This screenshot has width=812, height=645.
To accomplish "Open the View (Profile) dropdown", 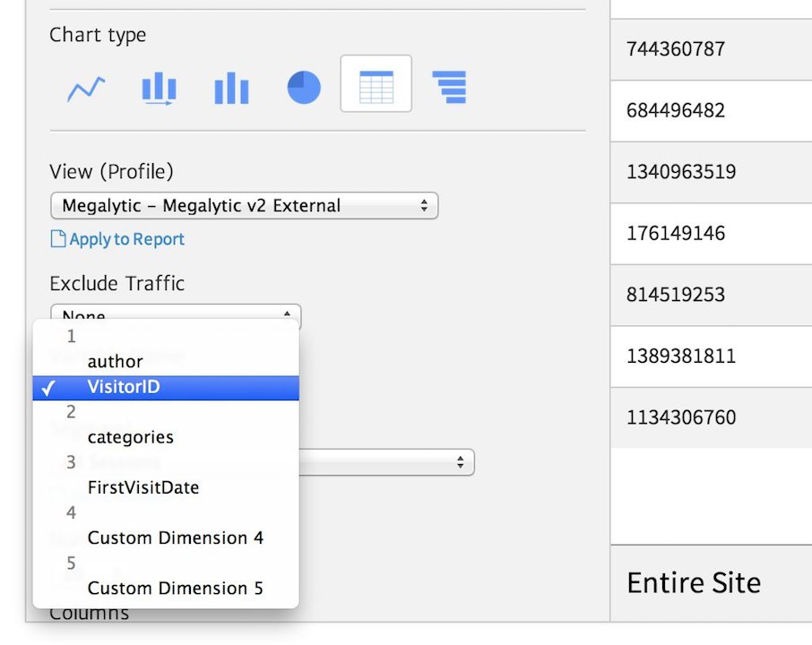I will pos(244,205).
